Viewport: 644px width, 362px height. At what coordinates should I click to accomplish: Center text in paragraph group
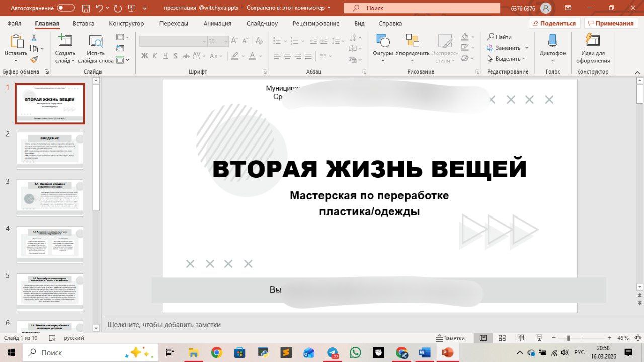point(288,56)
